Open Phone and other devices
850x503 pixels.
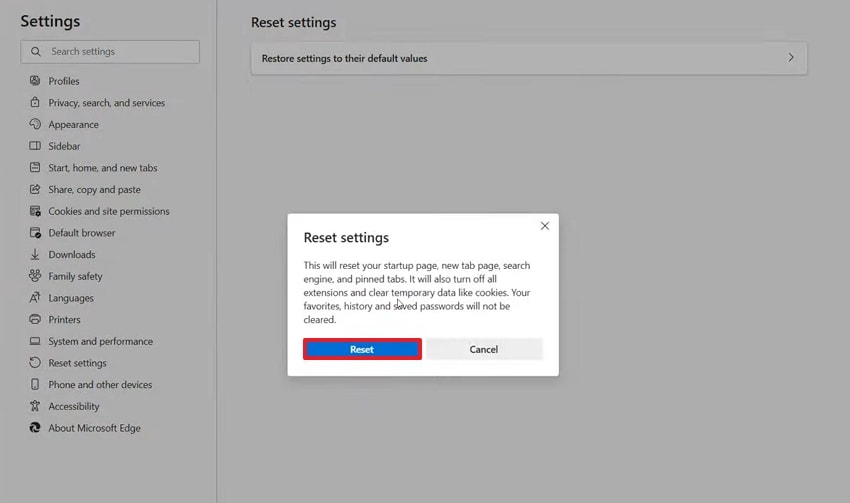100,385
